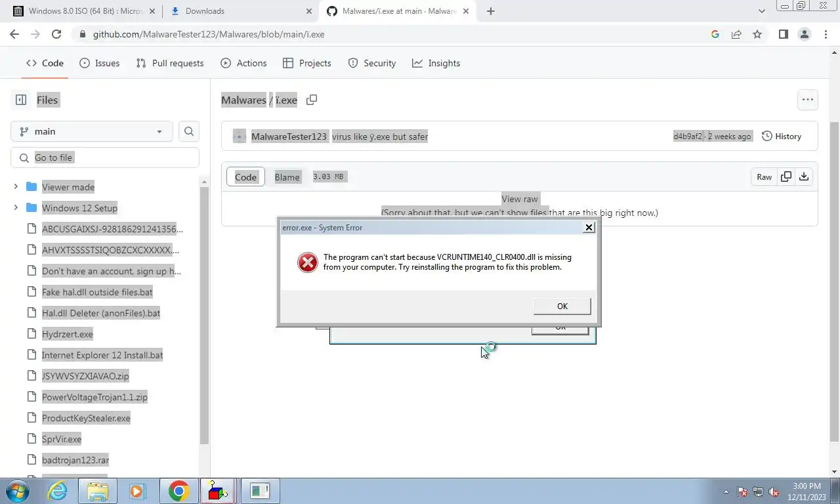Open a new browser tab
The height and width of the screenshot is (504, 840).
[491, 11]
